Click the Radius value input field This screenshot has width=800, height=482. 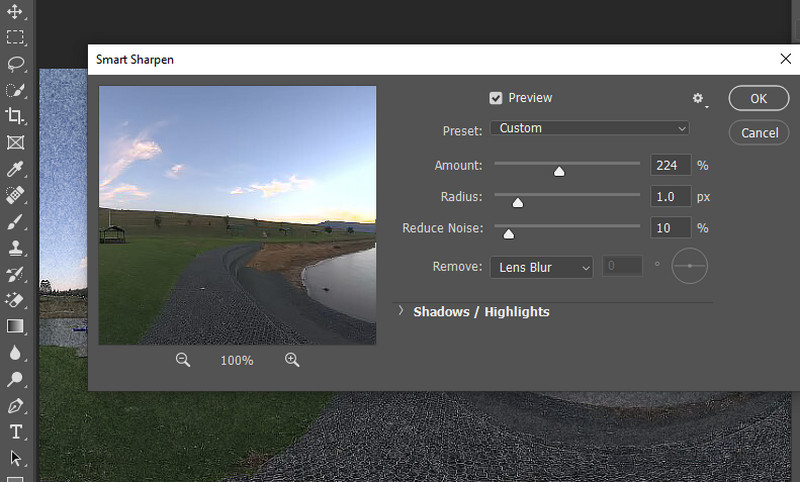[x=670, y=197]
